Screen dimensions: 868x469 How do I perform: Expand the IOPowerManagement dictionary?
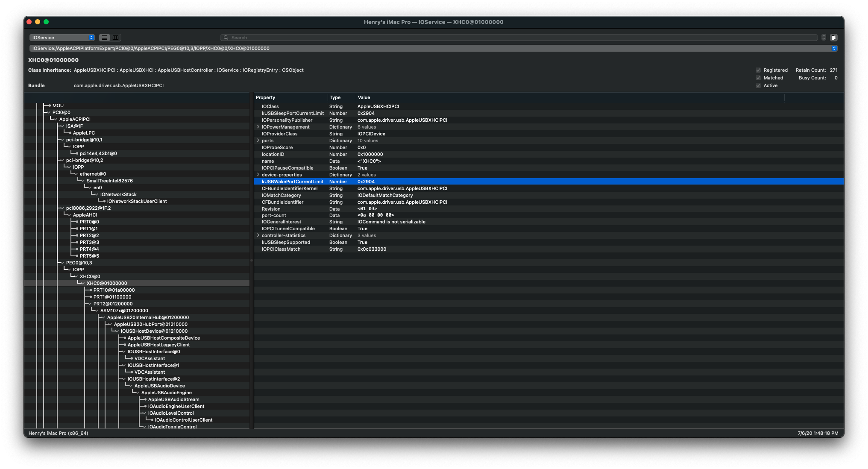[x=258, y=127]
